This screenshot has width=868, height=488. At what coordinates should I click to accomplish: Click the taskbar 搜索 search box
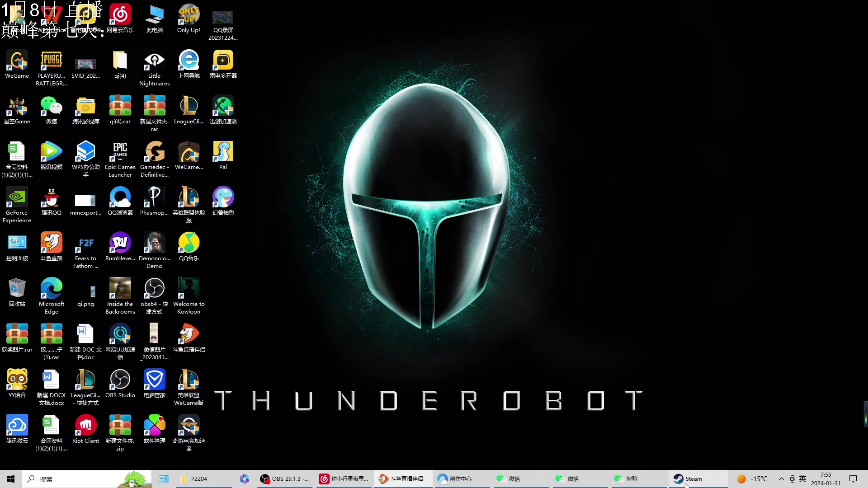click(87, 479)
